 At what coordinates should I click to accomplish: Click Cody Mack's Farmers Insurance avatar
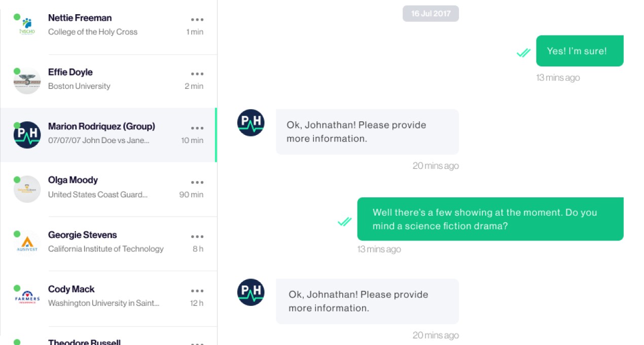tap(27, 298)
